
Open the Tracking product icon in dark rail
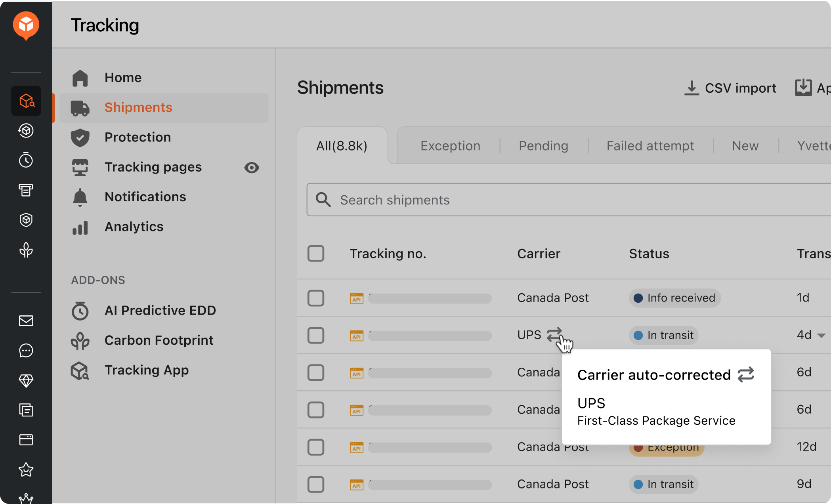26,101
